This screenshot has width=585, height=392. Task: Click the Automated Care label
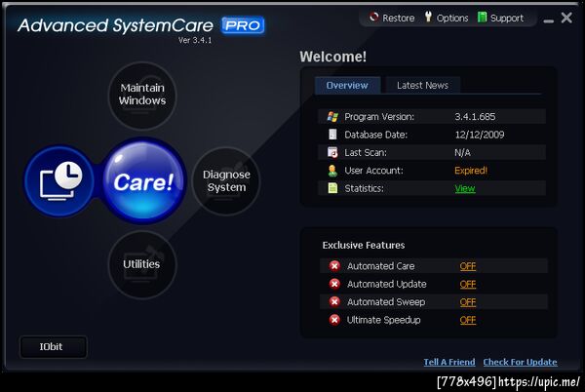(381, 266)
